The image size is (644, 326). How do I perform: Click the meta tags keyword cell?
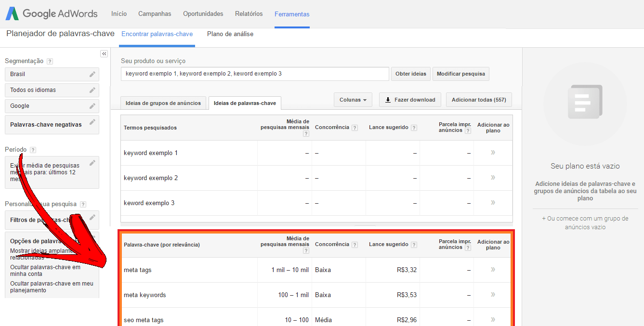click(138, 270)
